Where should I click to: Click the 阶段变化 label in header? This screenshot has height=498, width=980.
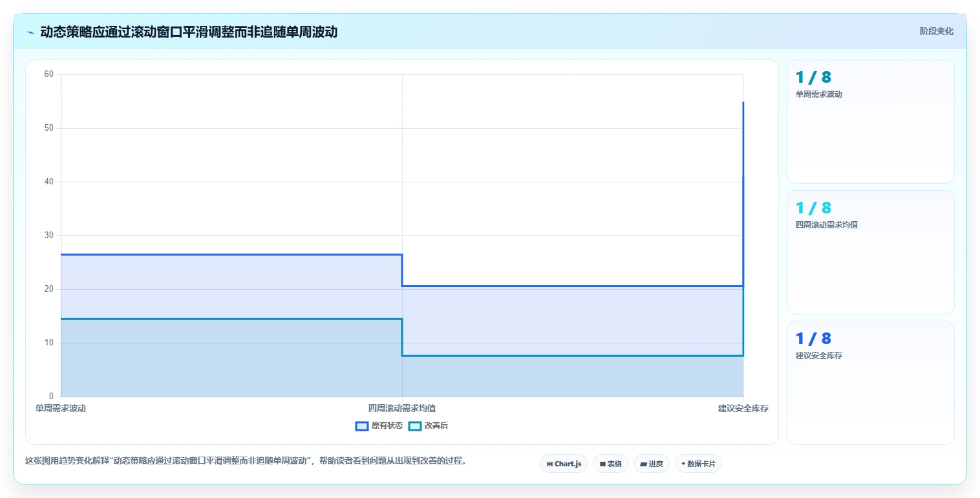[937, 32]
